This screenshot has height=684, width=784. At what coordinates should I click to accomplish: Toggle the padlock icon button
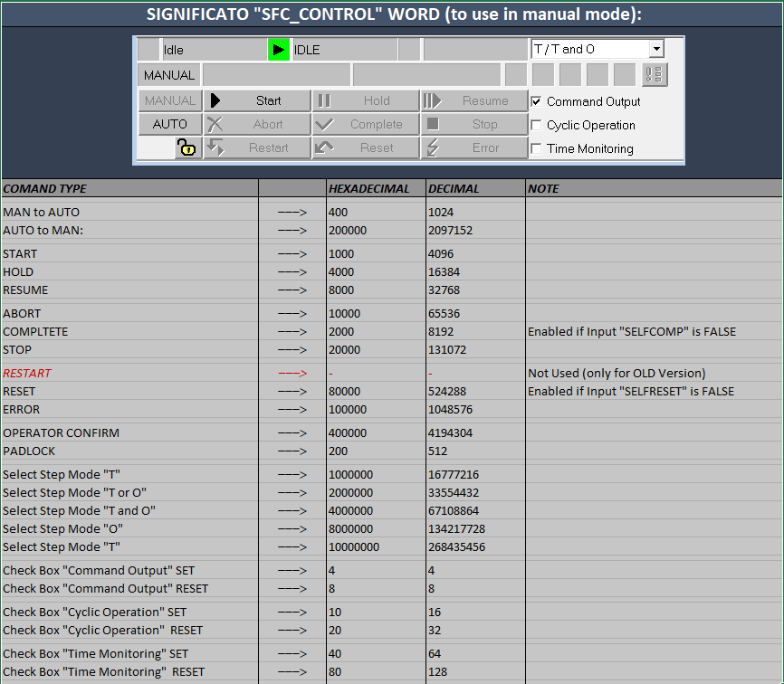pos(186,148)
